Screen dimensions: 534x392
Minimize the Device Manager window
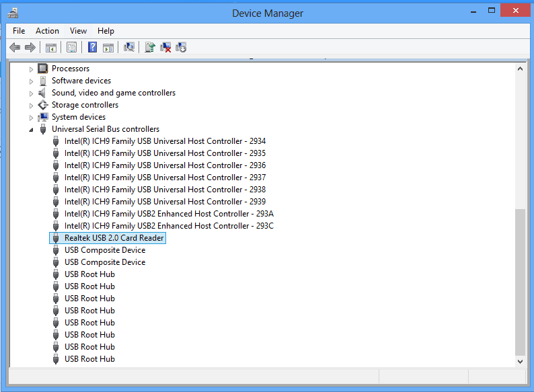click(473, 11)
